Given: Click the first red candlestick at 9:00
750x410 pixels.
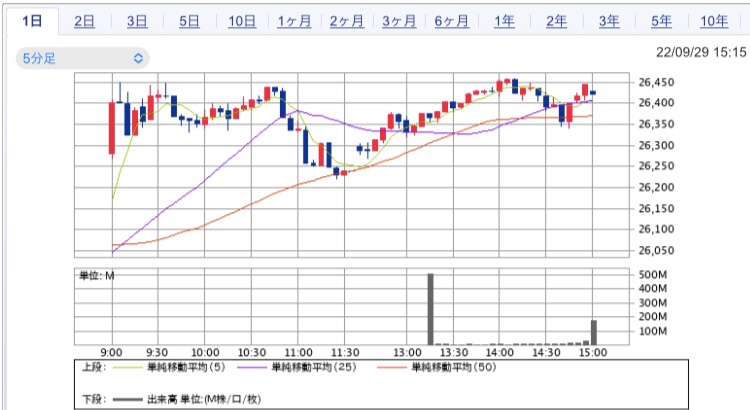Looking at the screenshot, I should (x=112, y=128).
